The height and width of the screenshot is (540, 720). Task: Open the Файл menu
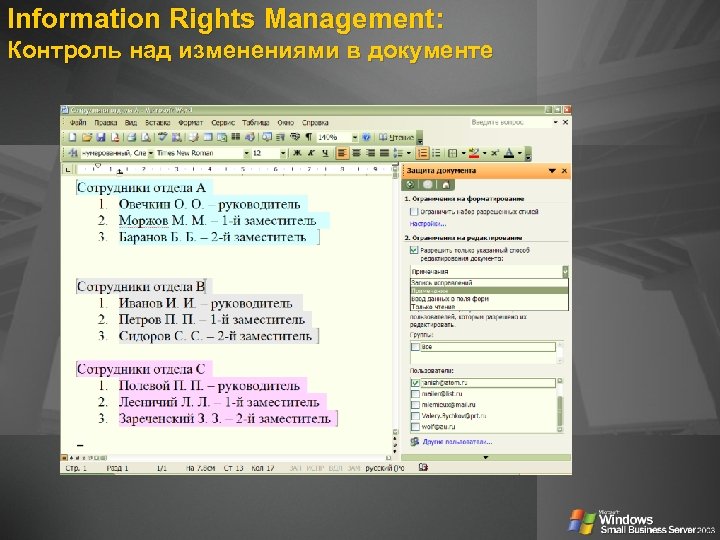click(79, 123)
